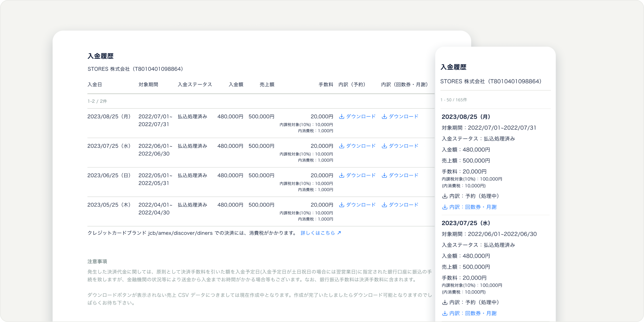Open mobile 内訳：回数券・月謝 link under 2023/08/25
This screenshot has width=644, height=322.
(473, 207)
